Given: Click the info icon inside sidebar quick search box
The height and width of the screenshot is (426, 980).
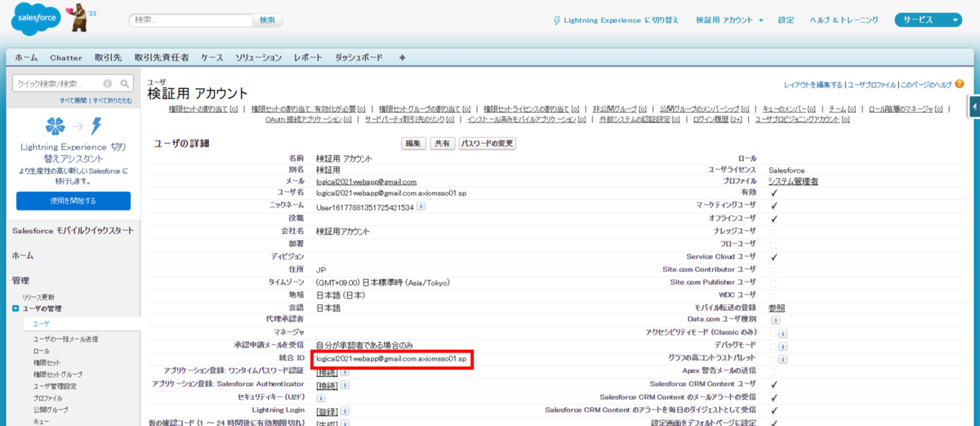Looking at the screenshot, I should click(108, 83).
